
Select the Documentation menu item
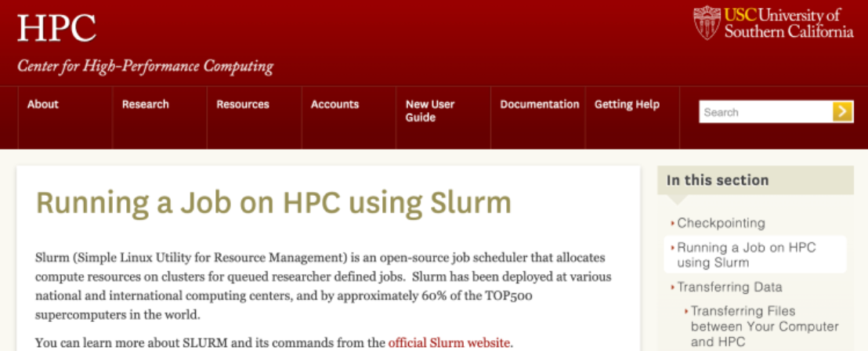click(x=539, y=104)
